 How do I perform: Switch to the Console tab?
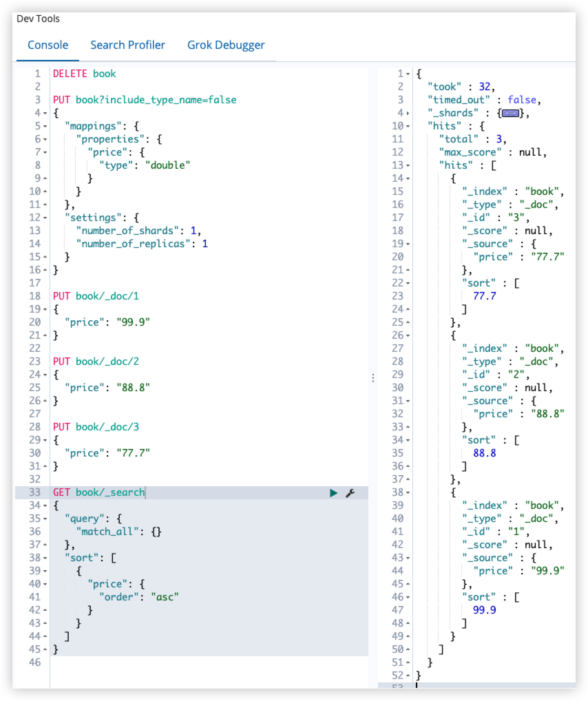[48, 45]
